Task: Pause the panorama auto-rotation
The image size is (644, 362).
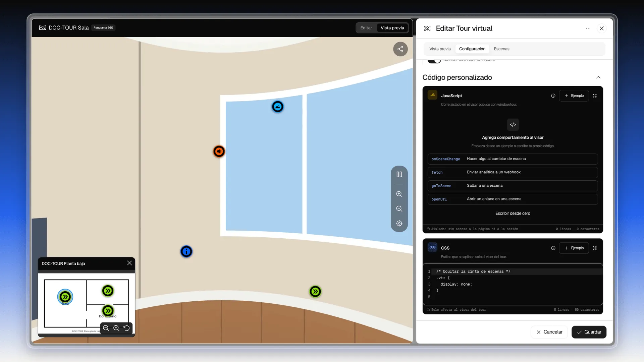Action: point(399,174)
